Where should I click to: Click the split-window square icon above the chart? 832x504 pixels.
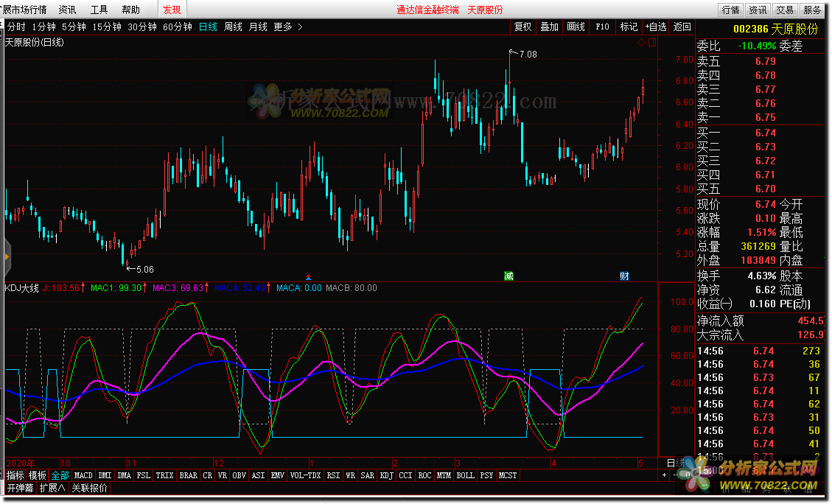tap(652, 43)
